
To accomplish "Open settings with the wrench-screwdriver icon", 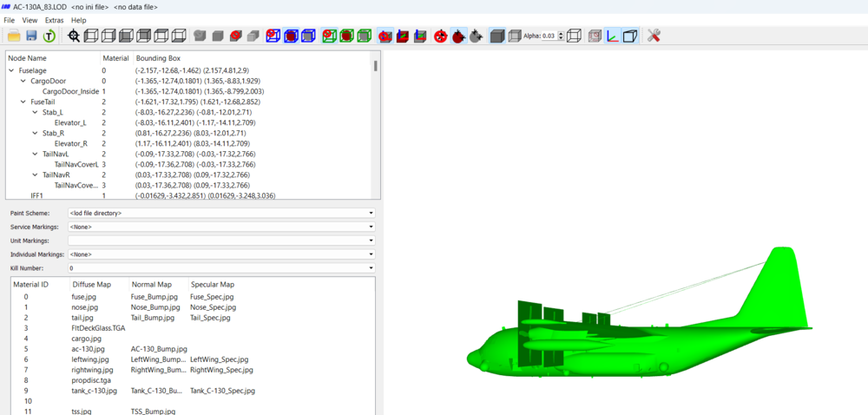I will pyautogui.click(x=654, y=36).
